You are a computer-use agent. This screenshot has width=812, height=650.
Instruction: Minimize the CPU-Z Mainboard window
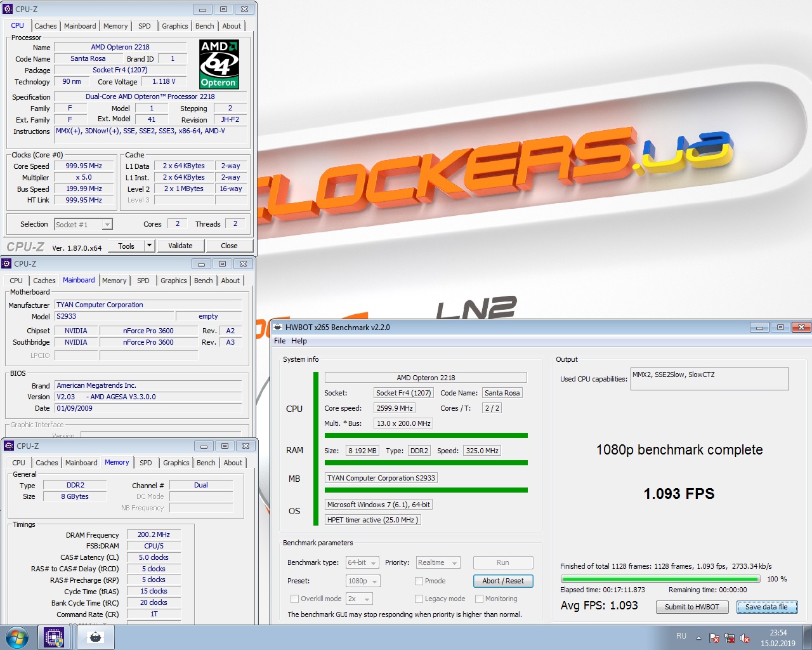[x=202, y=263]
